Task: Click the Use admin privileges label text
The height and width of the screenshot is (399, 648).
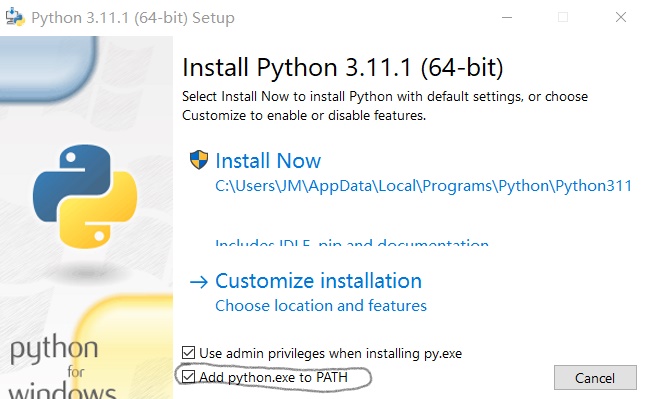Action: pos(331,354)
